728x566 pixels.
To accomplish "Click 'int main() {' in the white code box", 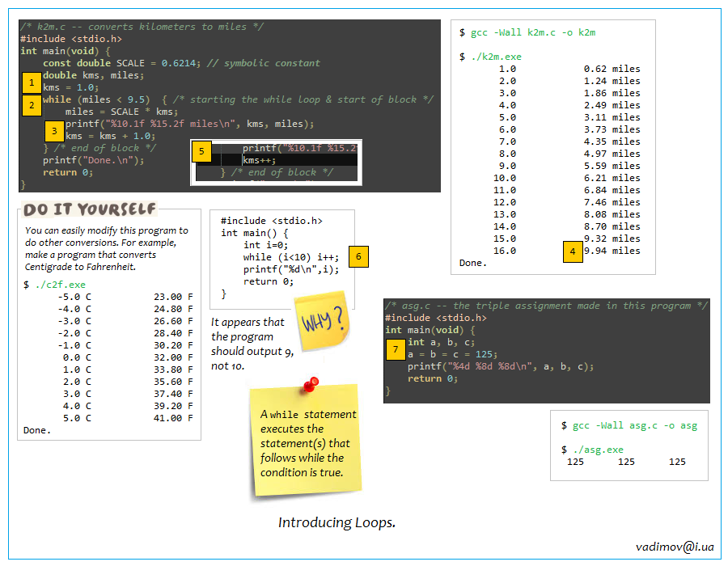I will click(255, 233).
